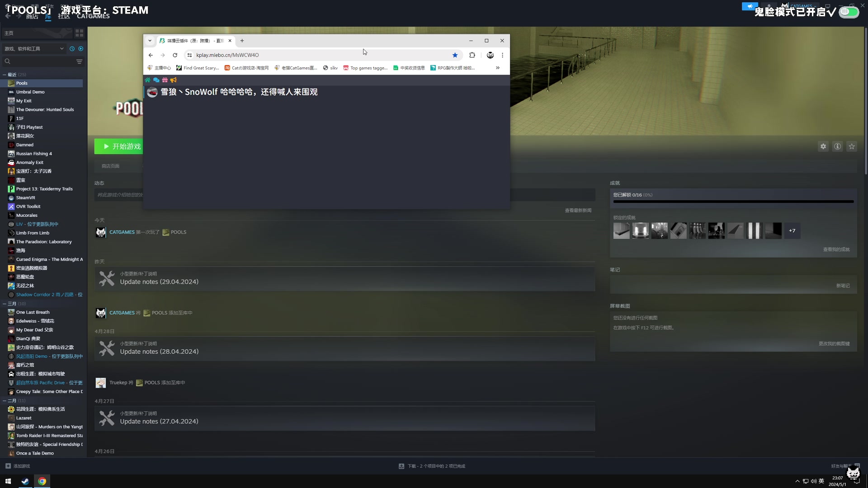The width and height of the screenshot is (868, 488).
Task: Select the 哔播云插件 Chrome tab
Action: [x=196, y=41]
